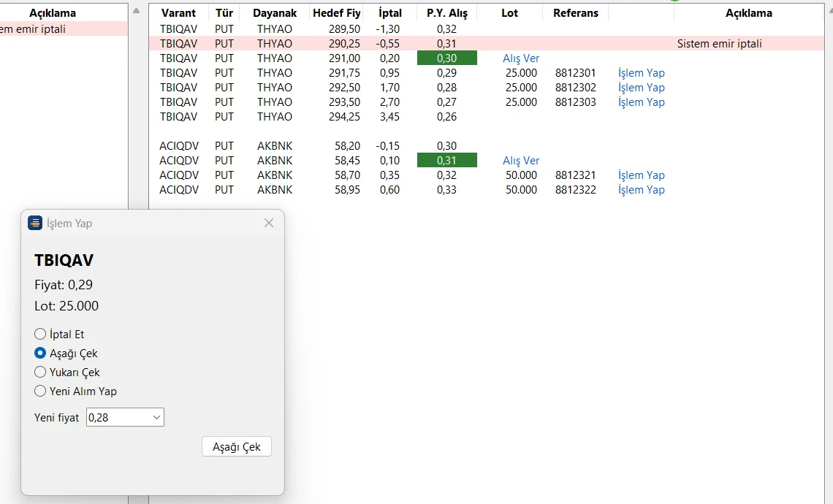
Task: Click the TBIQAV heading in the dialog
Action: tap(64, 260)
